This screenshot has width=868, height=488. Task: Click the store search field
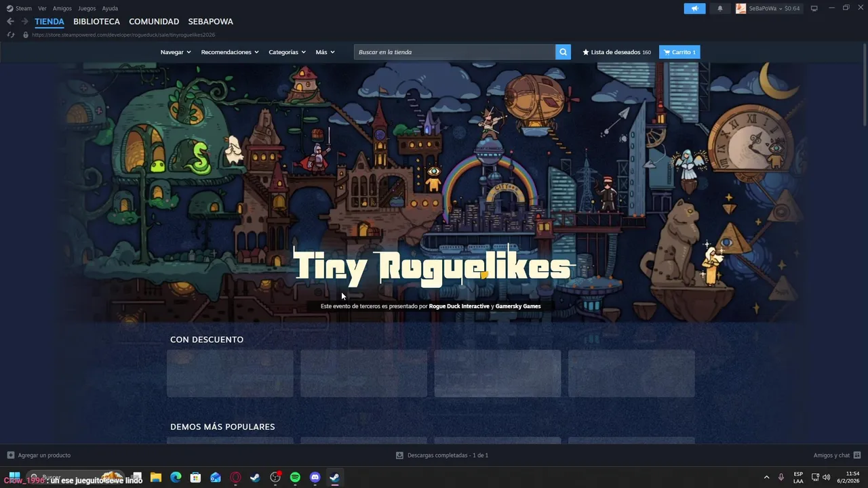tap(454, 52)
